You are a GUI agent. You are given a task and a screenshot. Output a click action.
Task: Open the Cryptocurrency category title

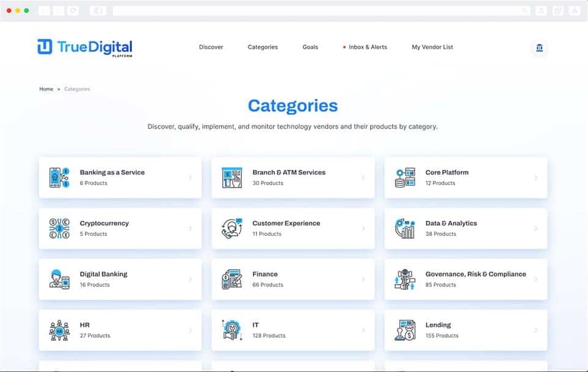104,223
